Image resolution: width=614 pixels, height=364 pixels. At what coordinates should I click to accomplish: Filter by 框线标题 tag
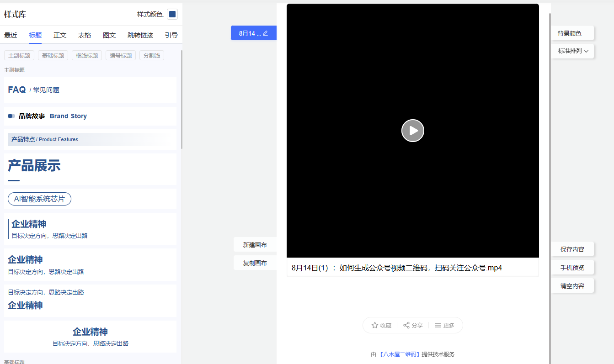coord(87,56)
